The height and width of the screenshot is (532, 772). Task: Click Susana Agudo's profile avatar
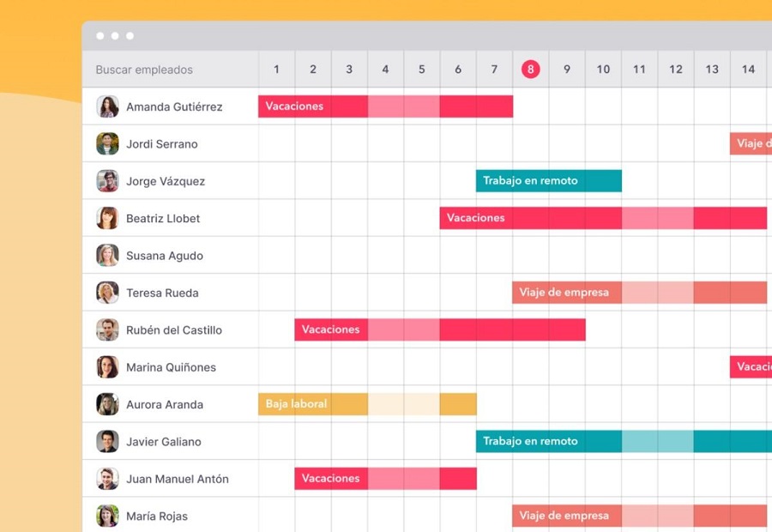click(107, 256)
